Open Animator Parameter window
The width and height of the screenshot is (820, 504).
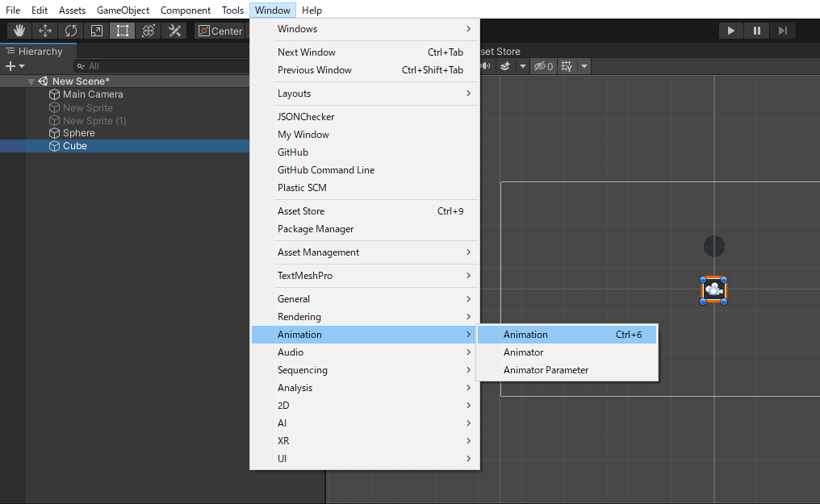[x=567, y=370]
